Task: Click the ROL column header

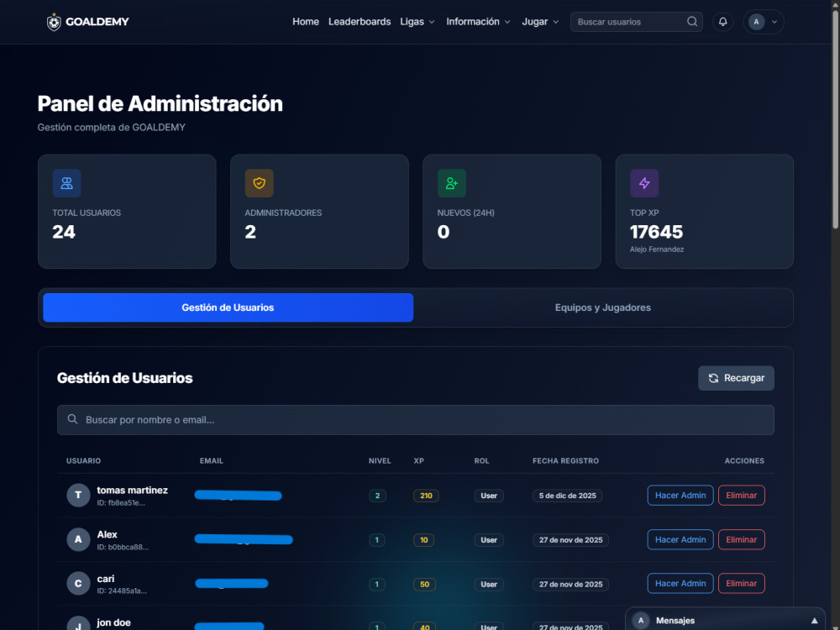Action: [481, 460]
